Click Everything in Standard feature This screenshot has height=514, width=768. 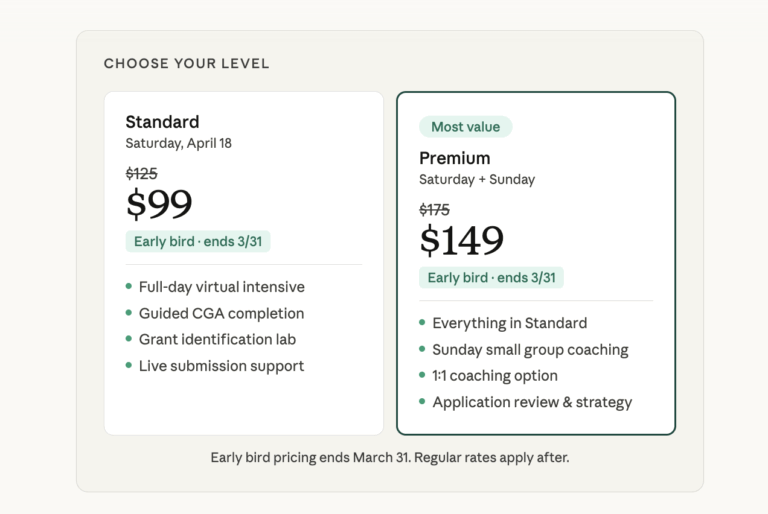click(509, 323)
